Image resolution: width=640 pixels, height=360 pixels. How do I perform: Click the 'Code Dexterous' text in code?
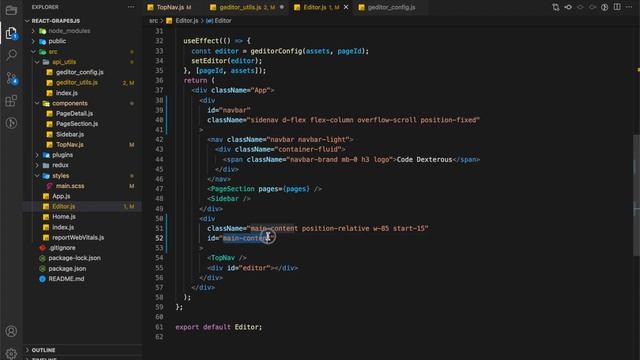coord(424,160)
